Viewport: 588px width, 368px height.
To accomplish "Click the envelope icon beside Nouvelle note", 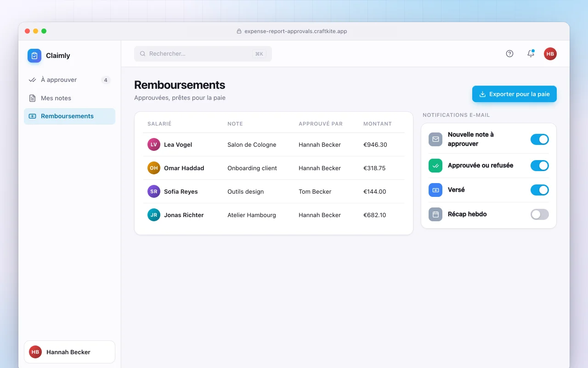I will [x=435, y=139].
